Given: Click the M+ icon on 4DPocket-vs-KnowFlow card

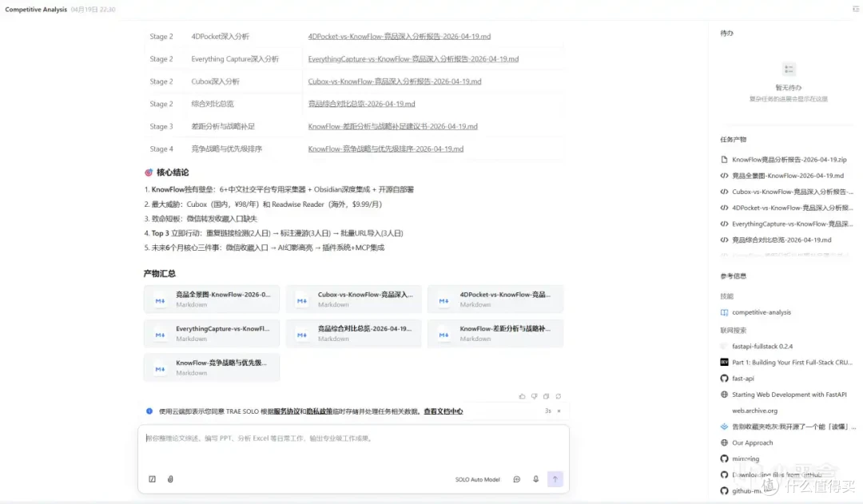Looking at the screenshot, I should [444, 301].
